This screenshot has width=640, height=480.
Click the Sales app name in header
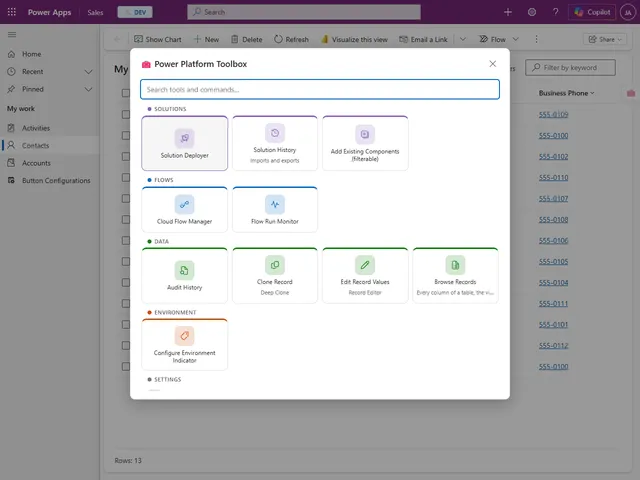95,12
